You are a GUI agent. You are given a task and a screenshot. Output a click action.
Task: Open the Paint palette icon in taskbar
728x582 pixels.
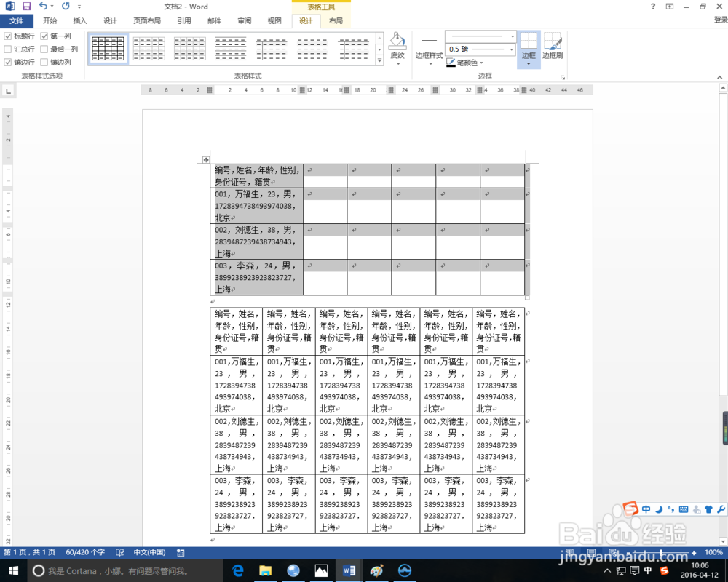pyautogui.click(x=376, y=570)
